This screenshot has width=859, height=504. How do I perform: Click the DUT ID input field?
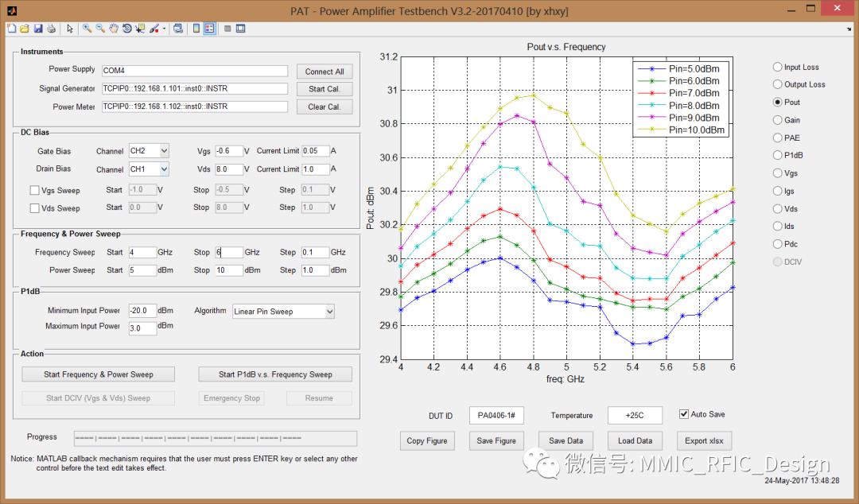[x=496, y=415]
